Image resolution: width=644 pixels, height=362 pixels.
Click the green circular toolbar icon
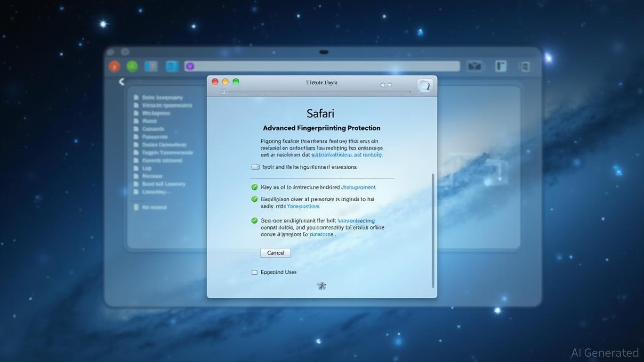(x=132, y=66)
